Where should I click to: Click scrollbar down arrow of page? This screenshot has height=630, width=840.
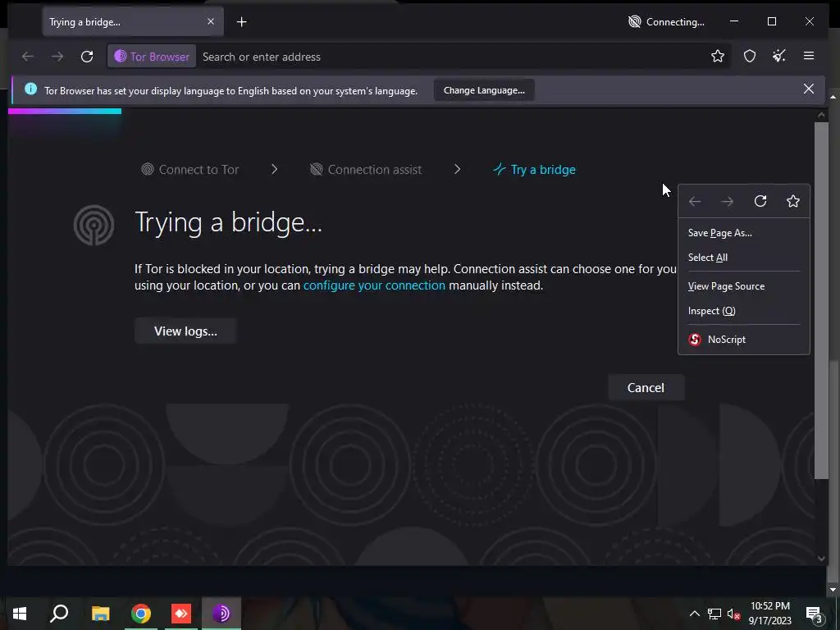pyautogui.click(x=821, y=558)
